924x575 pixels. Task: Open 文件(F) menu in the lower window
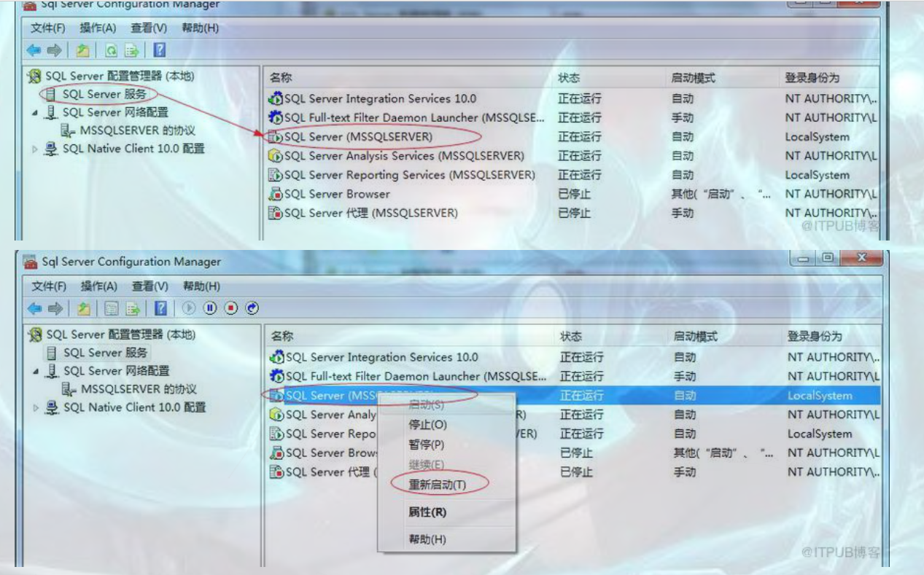click(50, 286)
